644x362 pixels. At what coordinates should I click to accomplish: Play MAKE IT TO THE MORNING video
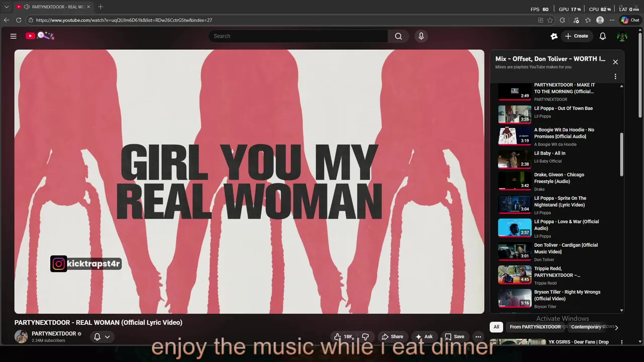tap(556, 92)
